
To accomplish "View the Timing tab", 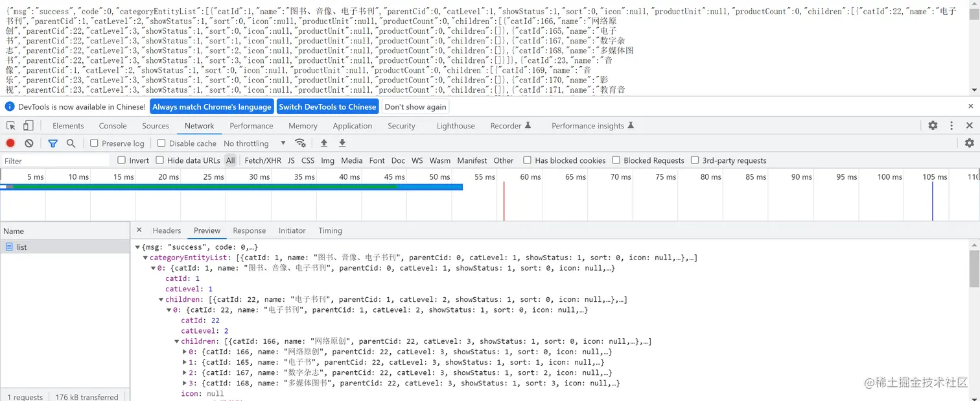I will [x=330, y=230].
